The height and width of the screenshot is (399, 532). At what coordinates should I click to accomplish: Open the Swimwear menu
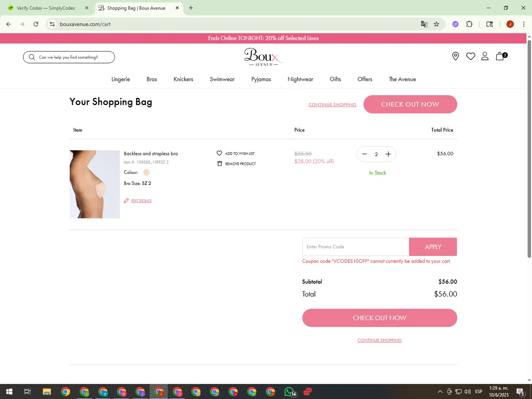[x=222, y=79]
